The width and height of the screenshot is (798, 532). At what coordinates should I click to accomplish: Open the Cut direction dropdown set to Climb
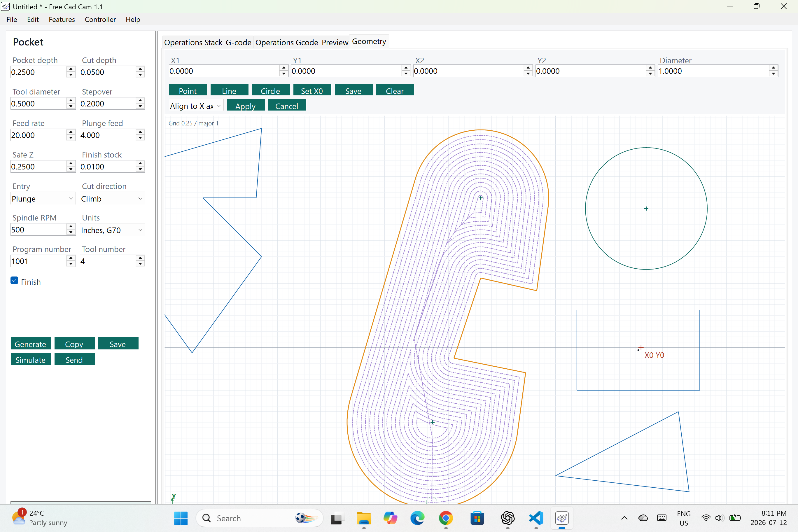click(112, 199)
